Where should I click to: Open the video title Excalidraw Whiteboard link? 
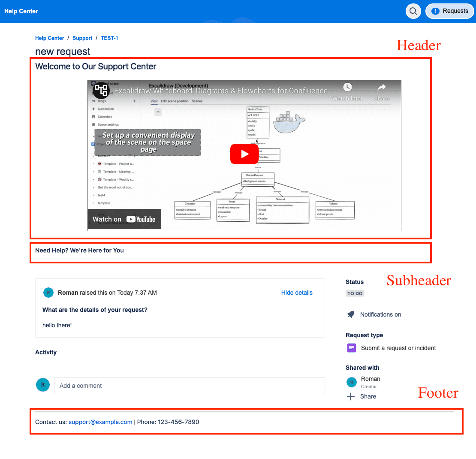(221, 91)
